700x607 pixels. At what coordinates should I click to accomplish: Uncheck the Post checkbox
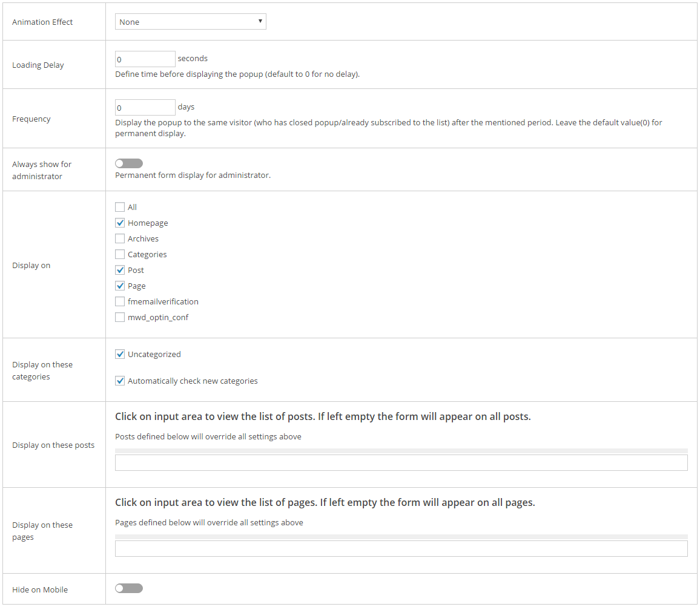pyautogui.click(x=120, y=270)
